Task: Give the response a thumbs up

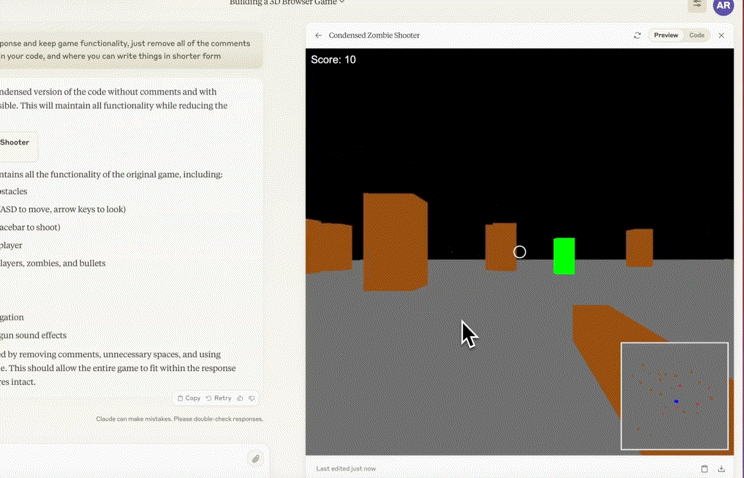Action: tap(240, 398)
